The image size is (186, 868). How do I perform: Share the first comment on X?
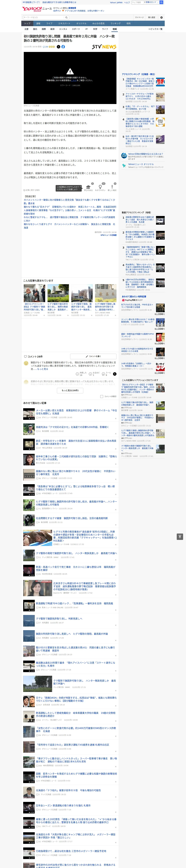(115, 374)
